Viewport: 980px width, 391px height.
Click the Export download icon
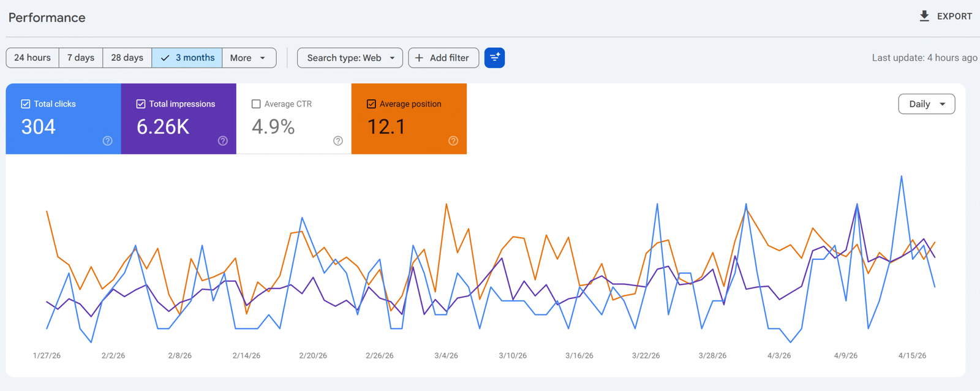pyautogui.click(x=924, y=16)
